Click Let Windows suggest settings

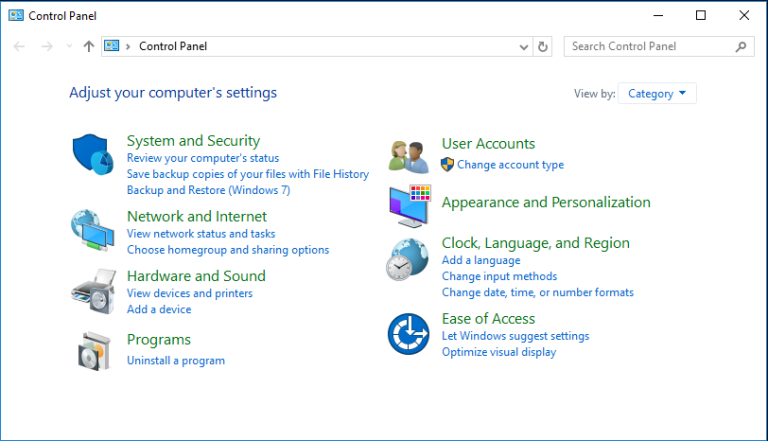point(515,336)
